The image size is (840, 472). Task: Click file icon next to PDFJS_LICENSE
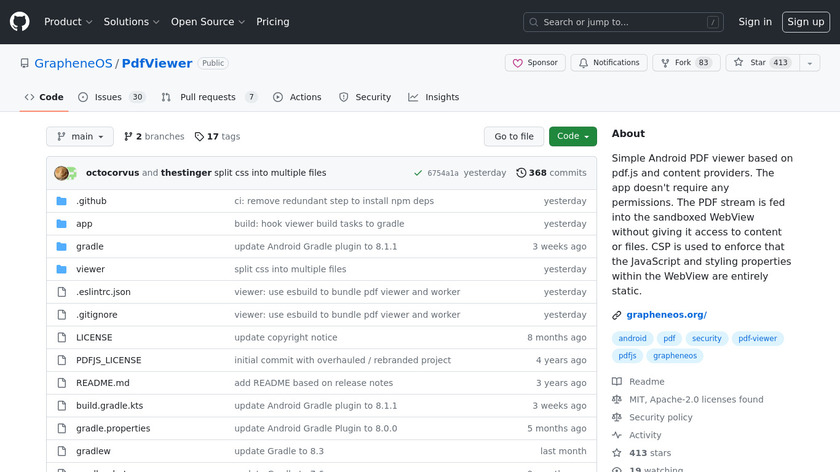(62, 360)
